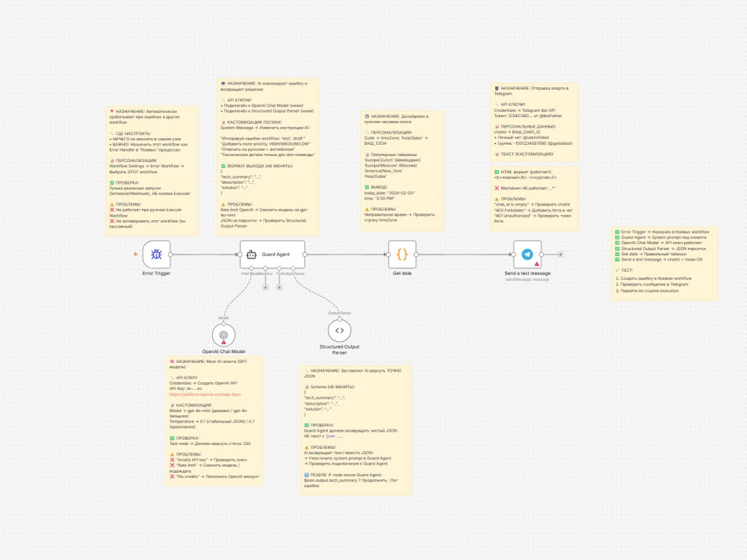Click 'Личный чат: @userinfobot' line
747x560 pixels.
[x=521, y=137]
